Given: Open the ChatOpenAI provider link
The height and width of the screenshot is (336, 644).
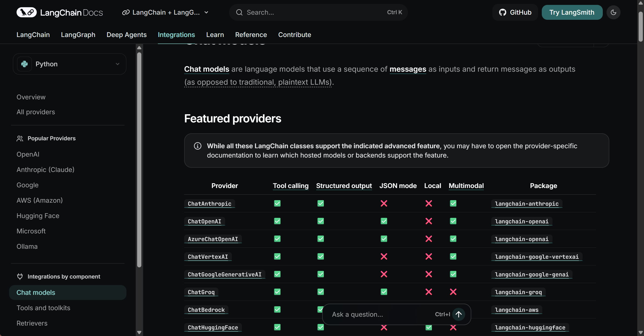Looking at the screenshot, I should tap(204, 221).
